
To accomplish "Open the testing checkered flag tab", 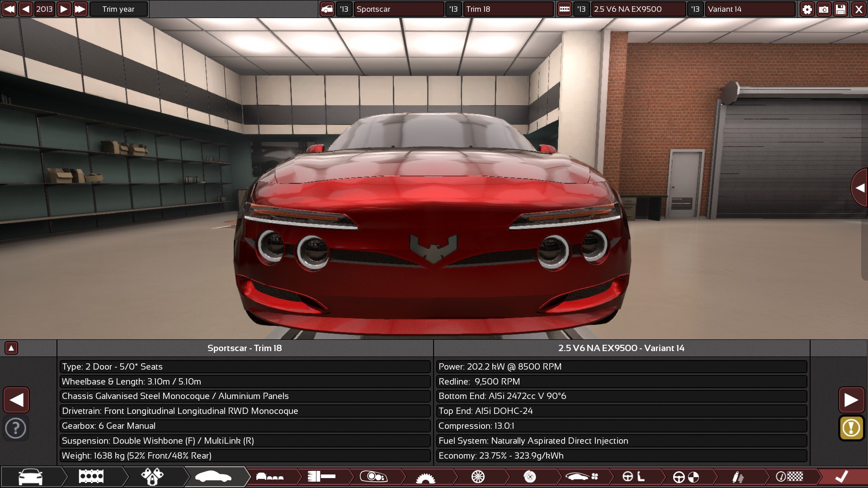I will (x=790, y=477).
